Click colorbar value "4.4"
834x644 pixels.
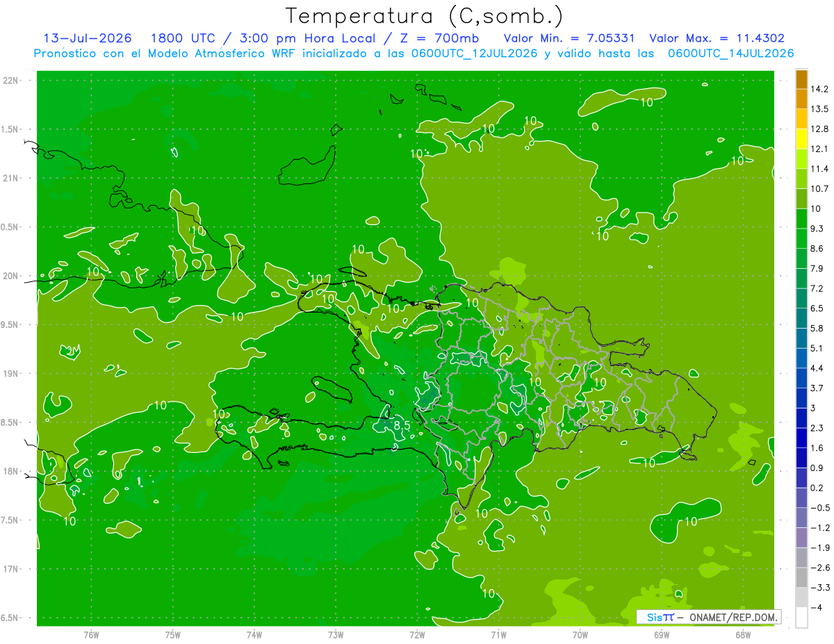pyautogui.click(x=817, y=368)
